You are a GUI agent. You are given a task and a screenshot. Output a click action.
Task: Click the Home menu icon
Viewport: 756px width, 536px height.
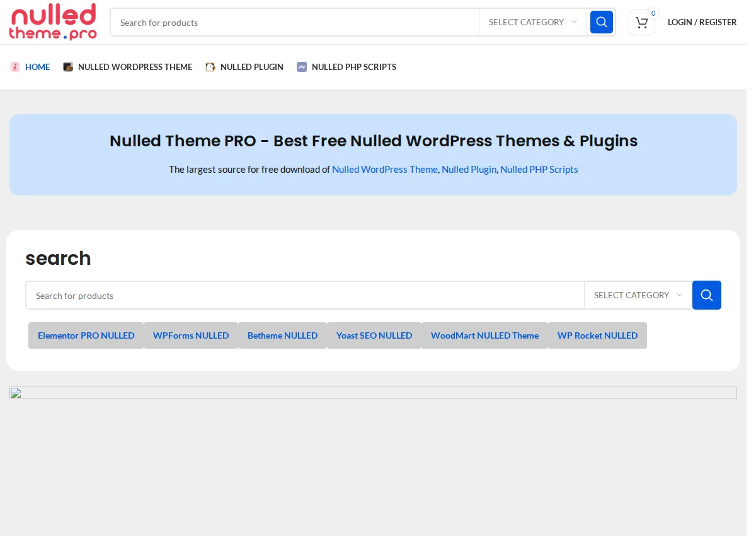[15, 67]
